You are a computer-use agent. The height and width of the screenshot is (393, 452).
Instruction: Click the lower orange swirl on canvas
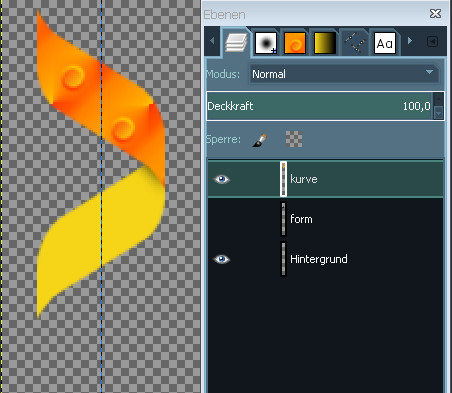tap(123, 128)
